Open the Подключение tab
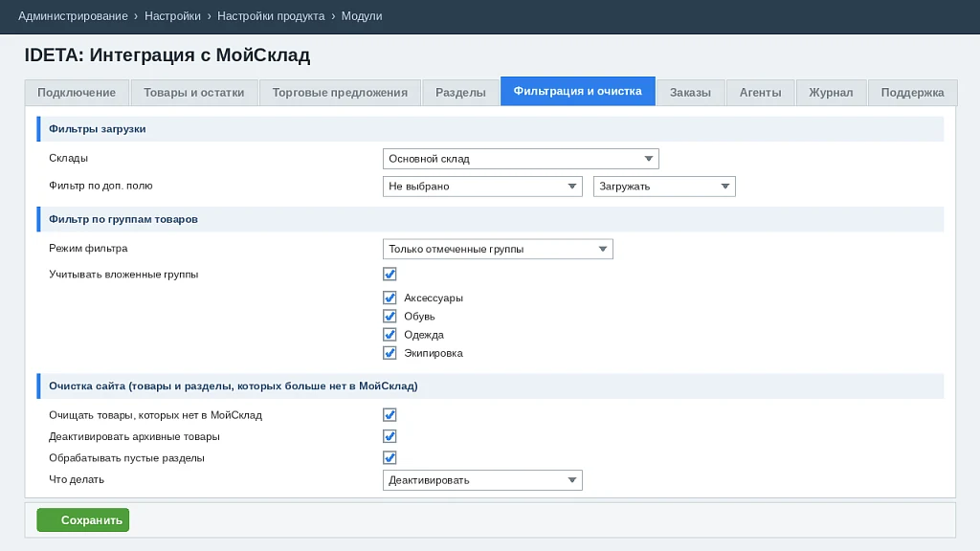Viewport: 980px width, 551px height. [x=77, y=93]
